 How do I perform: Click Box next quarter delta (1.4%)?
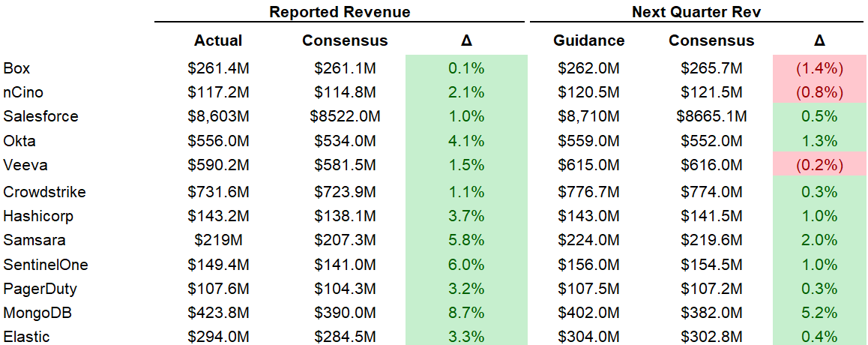pos(819,68)
